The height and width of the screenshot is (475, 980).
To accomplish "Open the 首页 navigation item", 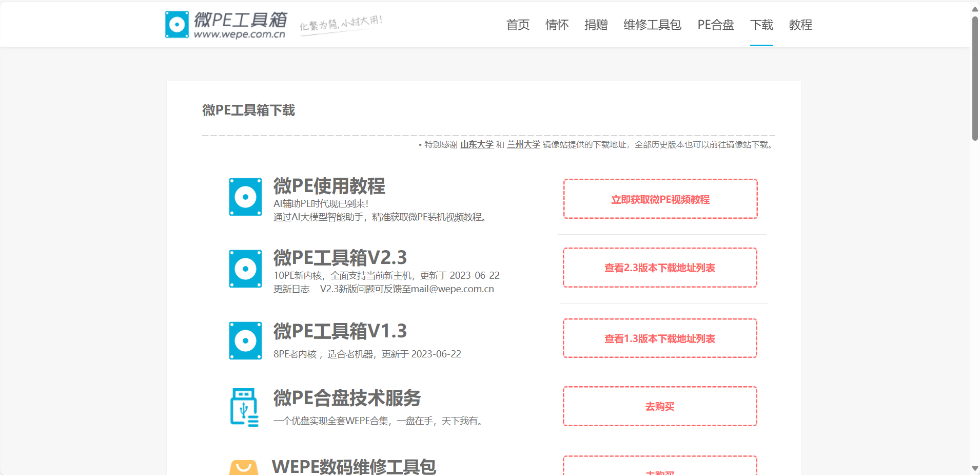I will (518, 25).
